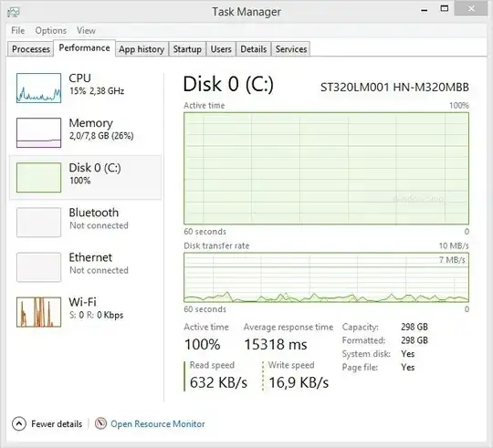Click the 100% active time value
This screenshot has width=493, height=448.
click(x=202, y=344)
